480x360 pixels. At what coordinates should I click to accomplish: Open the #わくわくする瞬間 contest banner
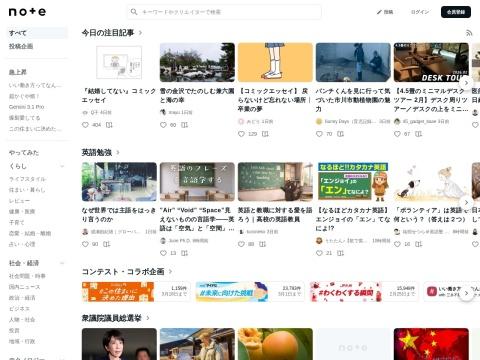346,292
